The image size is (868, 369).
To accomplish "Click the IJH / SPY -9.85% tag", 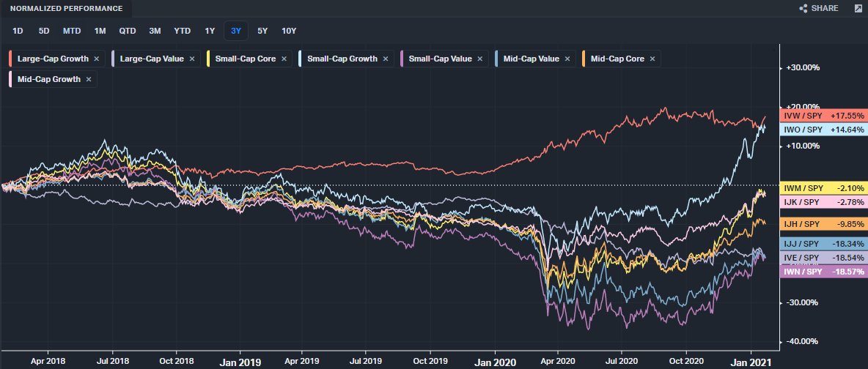I will coord(824,224).
